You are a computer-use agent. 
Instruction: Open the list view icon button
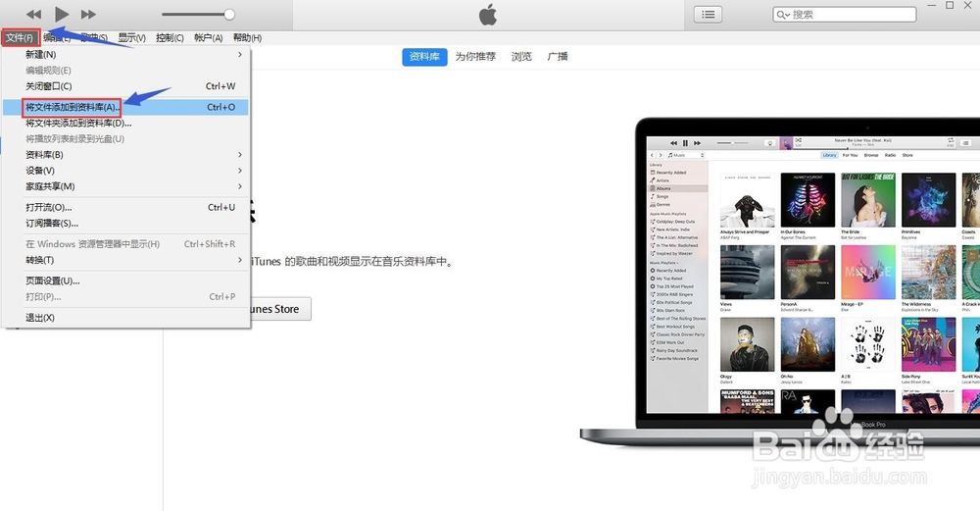[709, 14]
